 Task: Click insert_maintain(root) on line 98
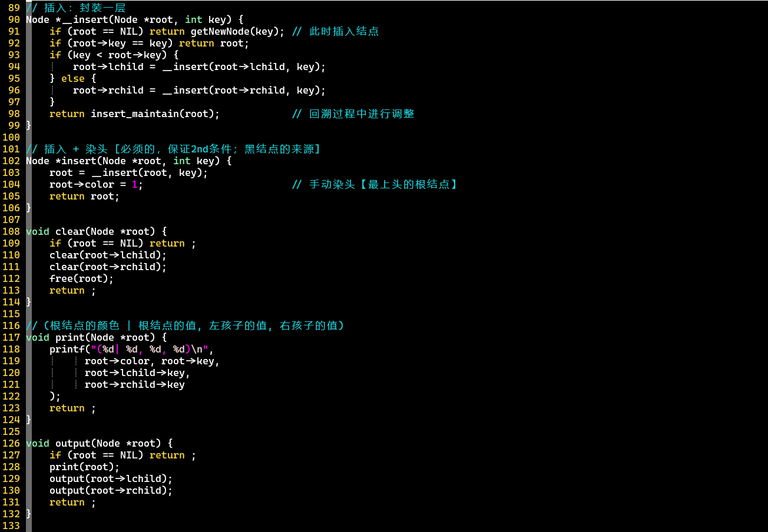click(153, 114)
